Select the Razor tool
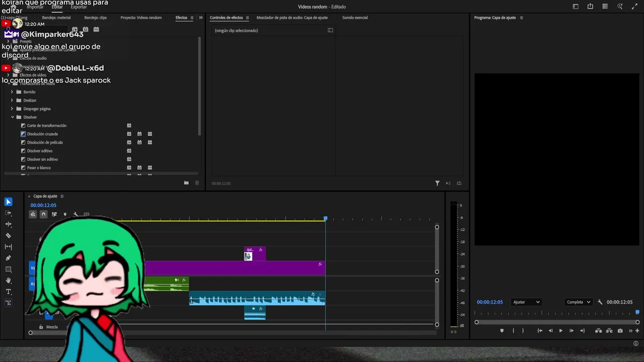The height and width of the screenshot is (362, 644). click(9, 235)
